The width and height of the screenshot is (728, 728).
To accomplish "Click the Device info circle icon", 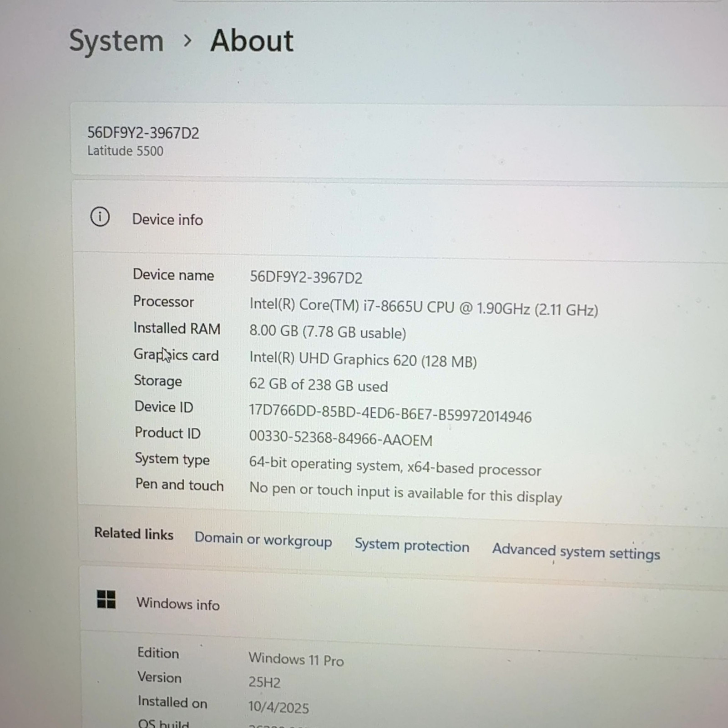I will 100,217.
